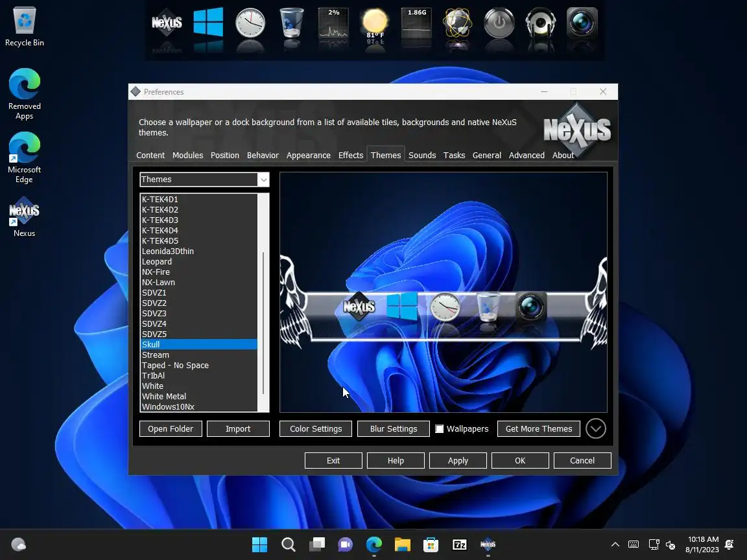
Task: Open the Sounds tab
Action: (422, 156)
